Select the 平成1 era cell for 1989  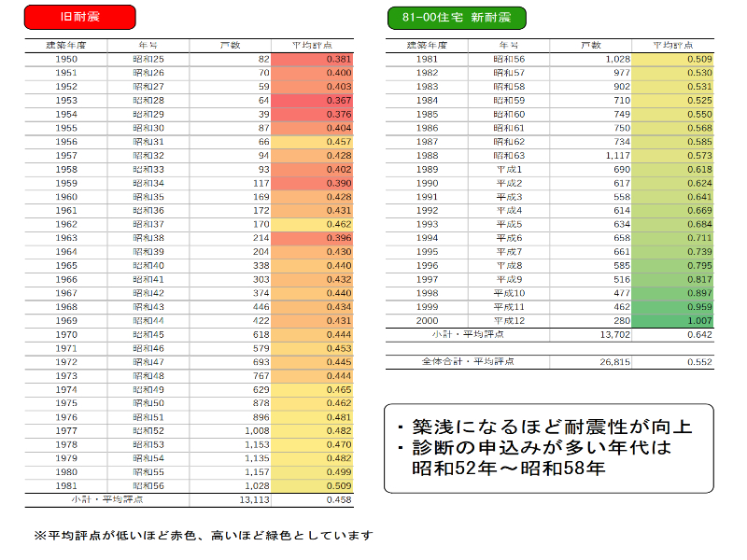point(509,169)
